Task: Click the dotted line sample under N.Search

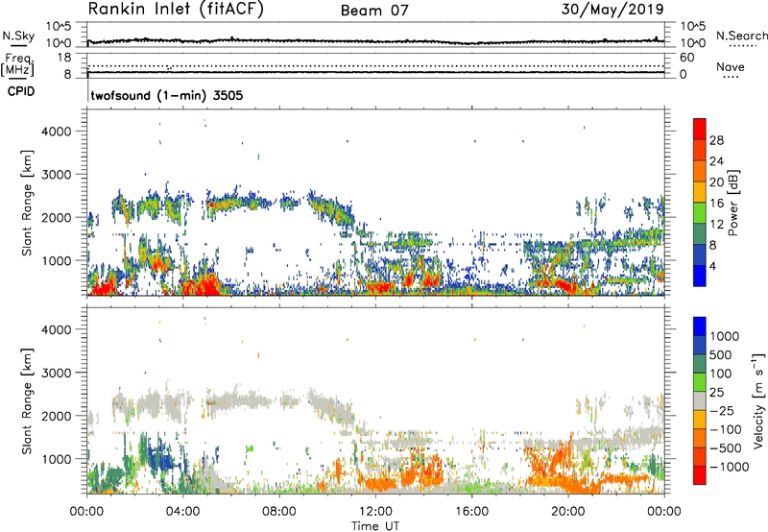Action: point(743,46)
